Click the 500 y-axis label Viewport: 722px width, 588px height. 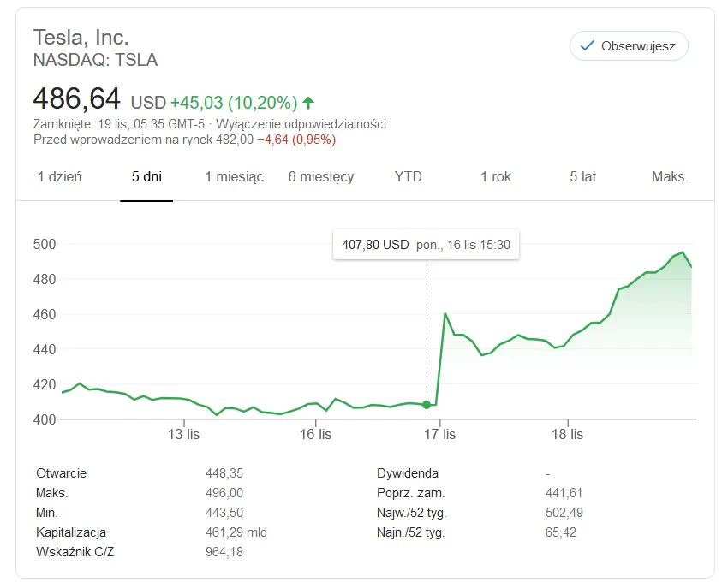point(45,244)
